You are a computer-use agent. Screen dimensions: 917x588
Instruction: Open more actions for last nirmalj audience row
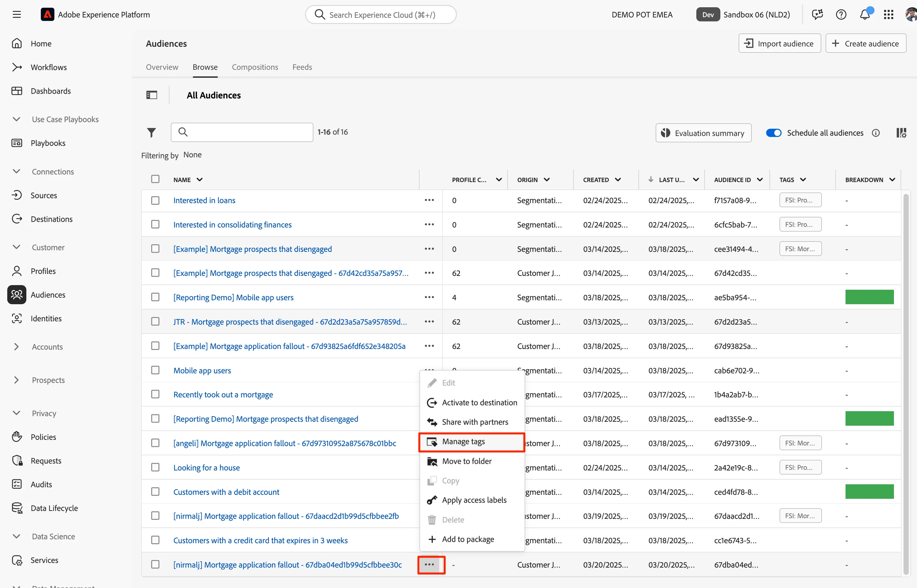(x=429, y=564)
